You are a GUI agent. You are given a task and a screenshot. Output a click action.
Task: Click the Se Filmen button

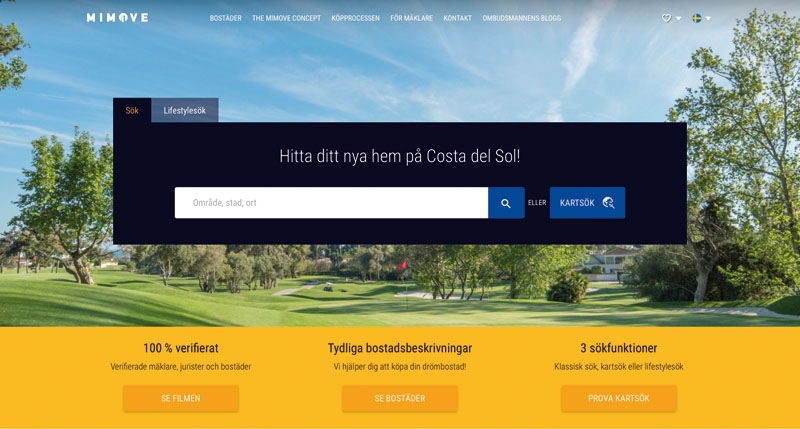point(181,398)
